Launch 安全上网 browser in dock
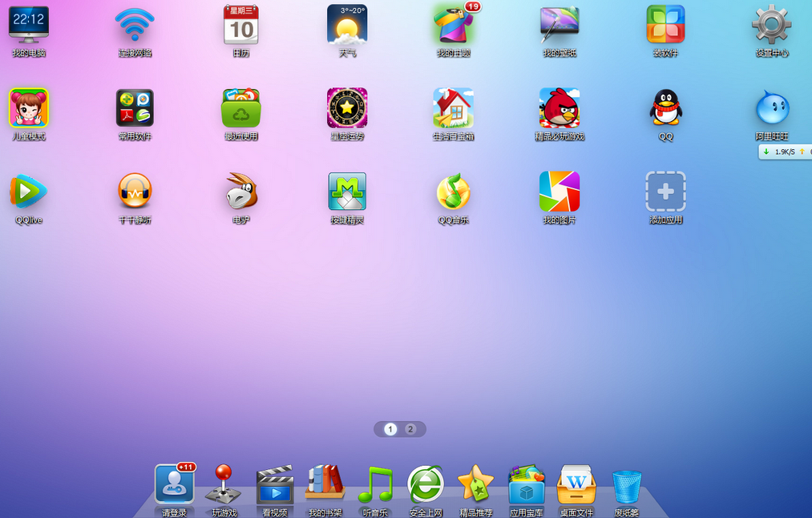This screenshot has width=812, height=518. (426, 485)
